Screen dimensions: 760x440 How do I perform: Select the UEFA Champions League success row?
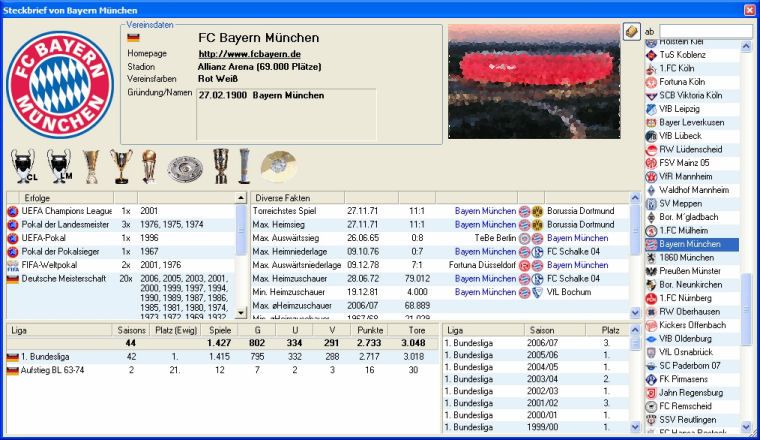coord(121,211)
